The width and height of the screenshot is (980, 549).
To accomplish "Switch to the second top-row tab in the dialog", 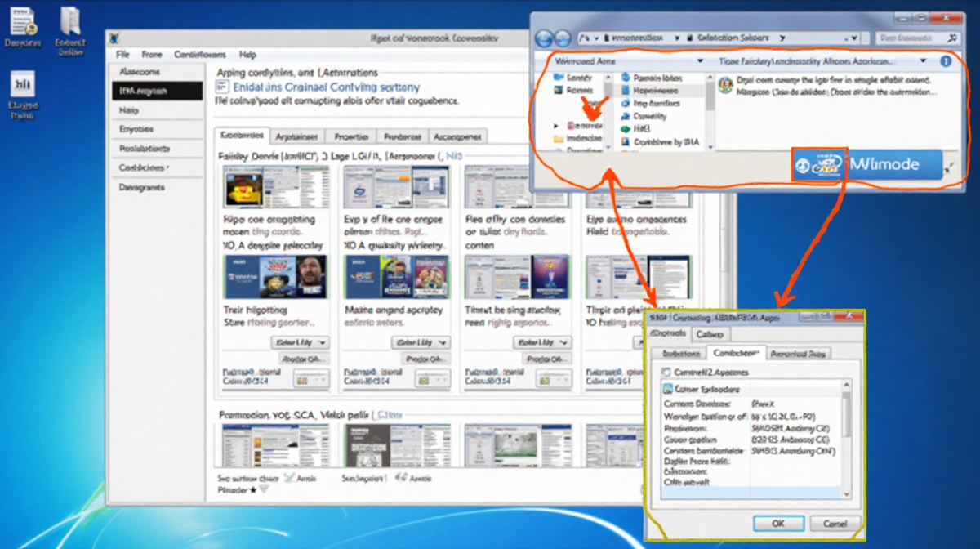I will pos(709,334).
